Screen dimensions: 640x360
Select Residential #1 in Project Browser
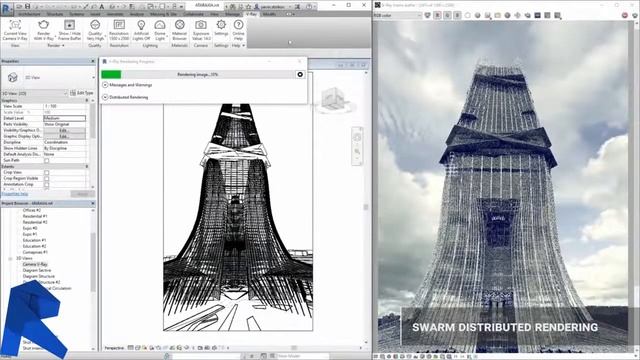pyautogui.click(x=35, y=216)
